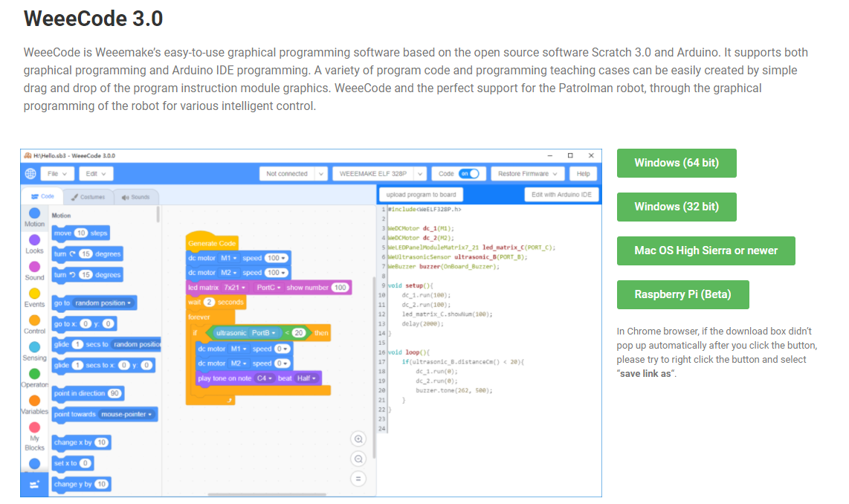This screenshot has width=849, height=504.
Task: Click the change y by block
Action: [81, 484]
